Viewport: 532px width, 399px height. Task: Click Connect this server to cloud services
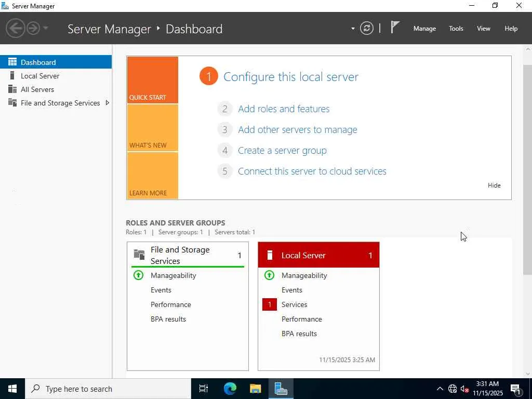click(x=312, y=171)
